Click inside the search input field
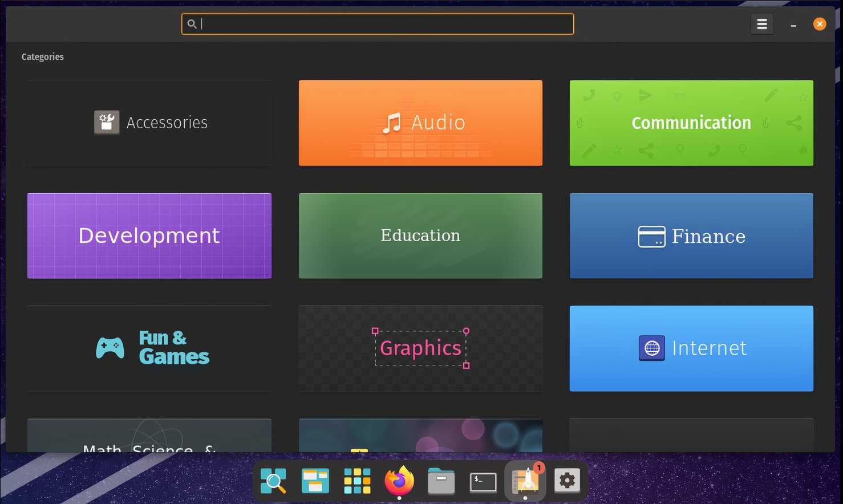The height and width of the screenshot is (504, 843). click(378, 23)
